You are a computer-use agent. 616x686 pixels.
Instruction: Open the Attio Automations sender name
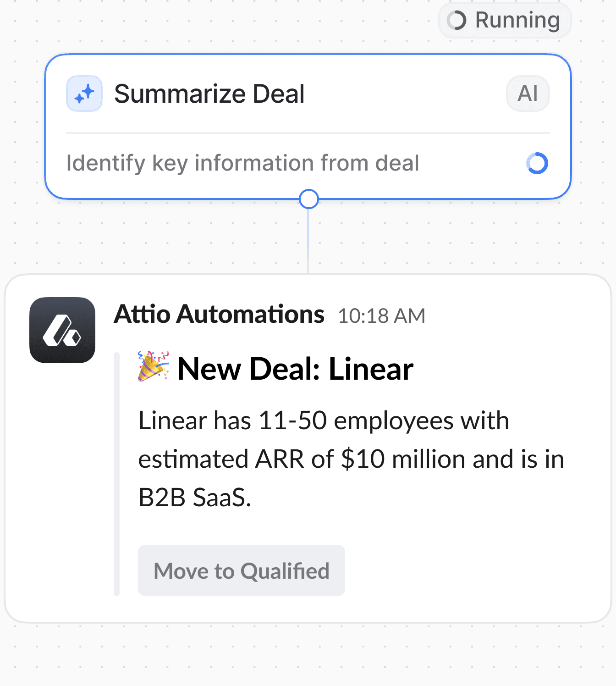tap(219, 315)
